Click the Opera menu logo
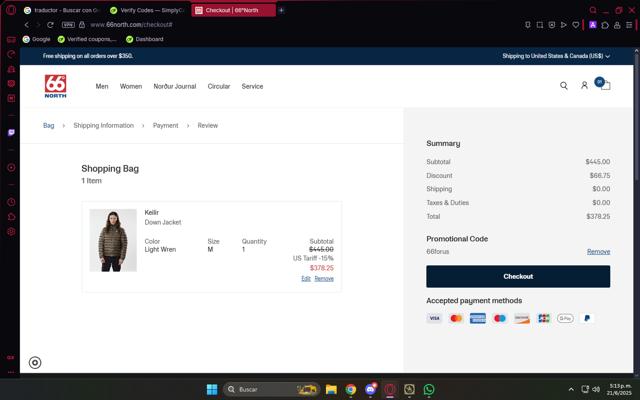Image resolution: width=640 pixels, height=400 pixels. click(x=11, y=10)
